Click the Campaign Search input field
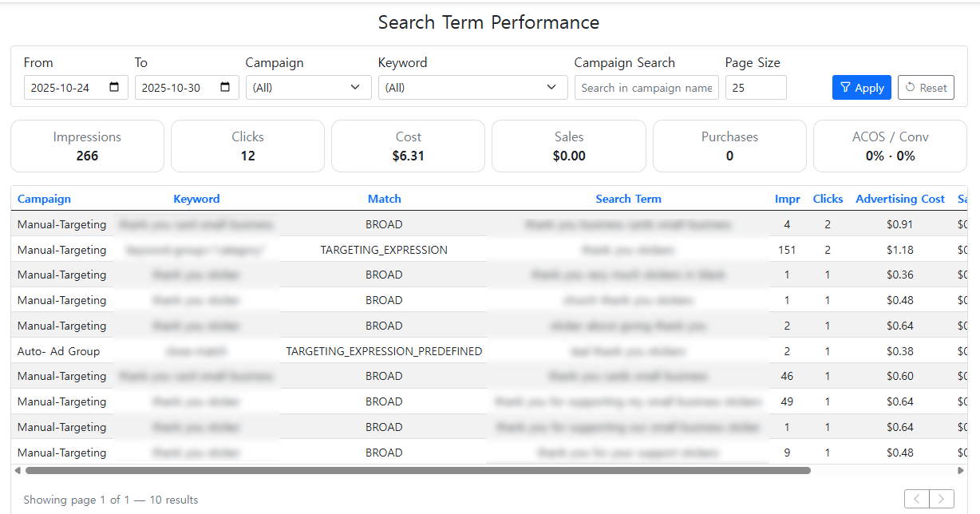980x514 pixels. click(646, 88)
